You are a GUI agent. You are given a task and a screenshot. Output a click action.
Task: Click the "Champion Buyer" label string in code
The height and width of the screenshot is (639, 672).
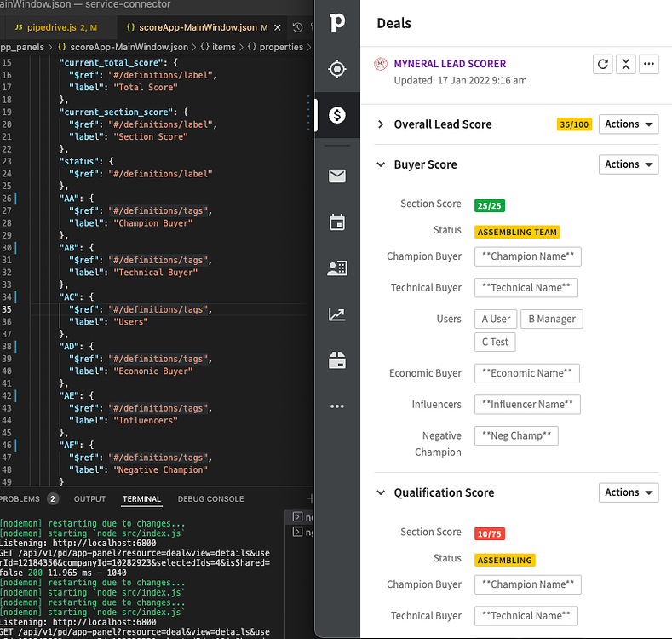tap(153, 223)
